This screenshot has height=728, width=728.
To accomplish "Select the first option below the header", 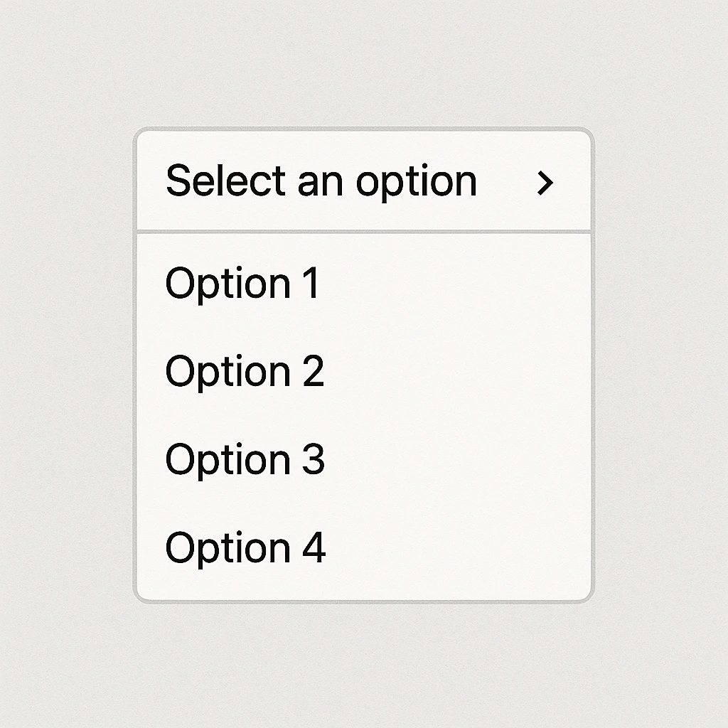I will [x=242, y=283].
